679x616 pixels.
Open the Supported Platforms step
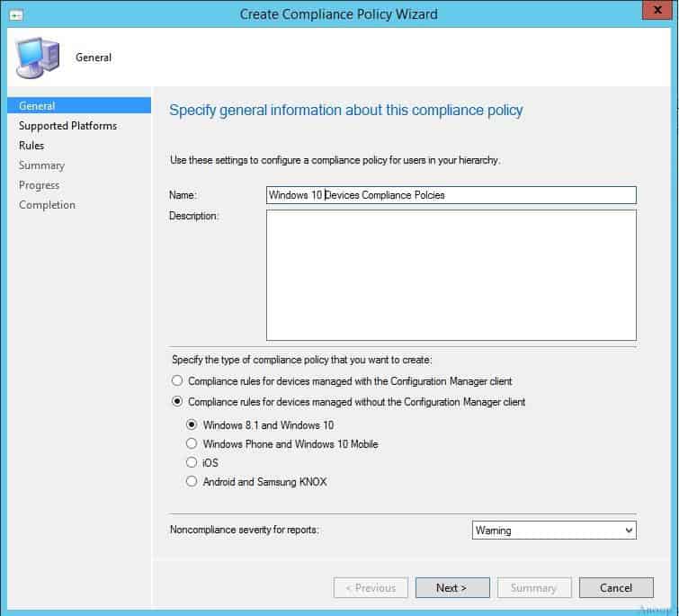click(x=68, y=126)
